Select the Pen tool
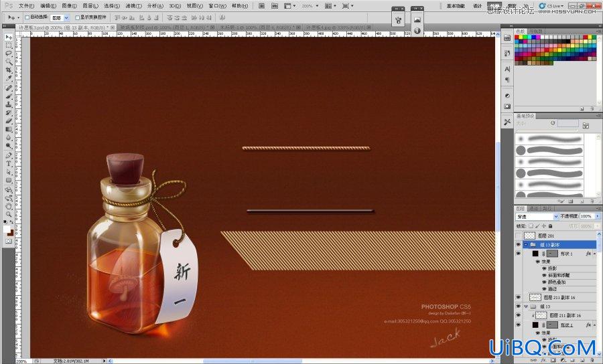Image resolution: width=603 pixels, height=364 pixels. (x=9, y=155)
